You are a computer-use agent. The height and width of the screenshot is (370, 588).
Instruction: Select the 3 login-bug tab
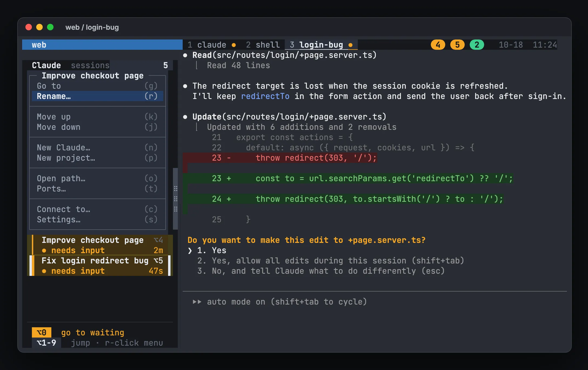[321, 45]
